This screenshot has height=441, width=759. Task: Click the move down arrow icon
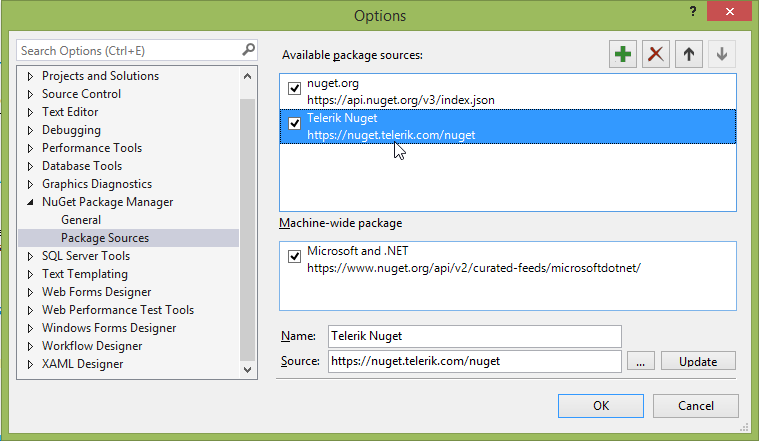point(721,55)
